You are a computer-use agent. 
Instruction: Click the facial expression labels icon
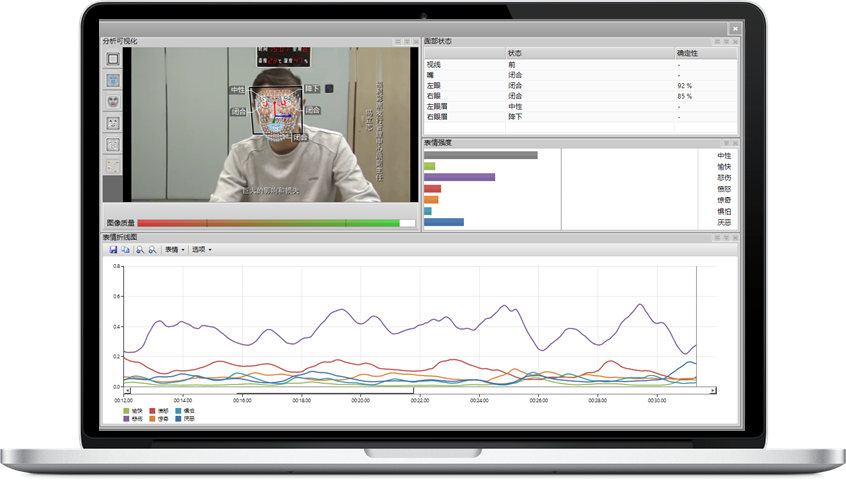tap(113, 123)
